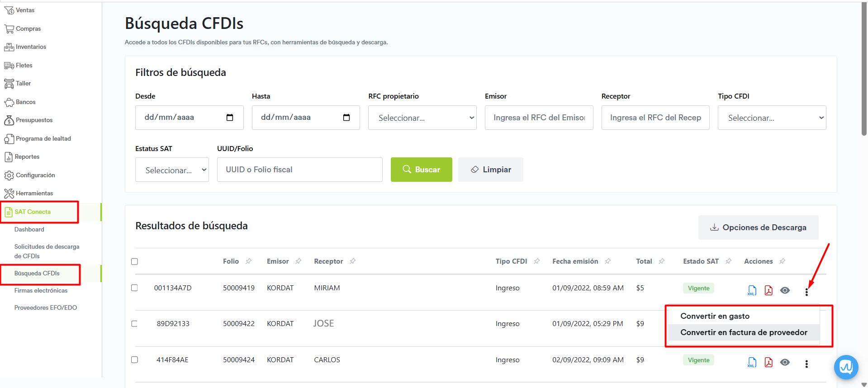
Task: Open the Tipo CFDI dropdown
Action: pyautogui.click(x=772, y=118)
